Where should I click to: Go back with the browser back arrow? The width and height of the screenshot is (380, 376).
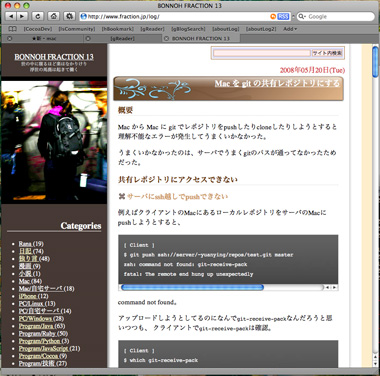click(x=11, y=16)
